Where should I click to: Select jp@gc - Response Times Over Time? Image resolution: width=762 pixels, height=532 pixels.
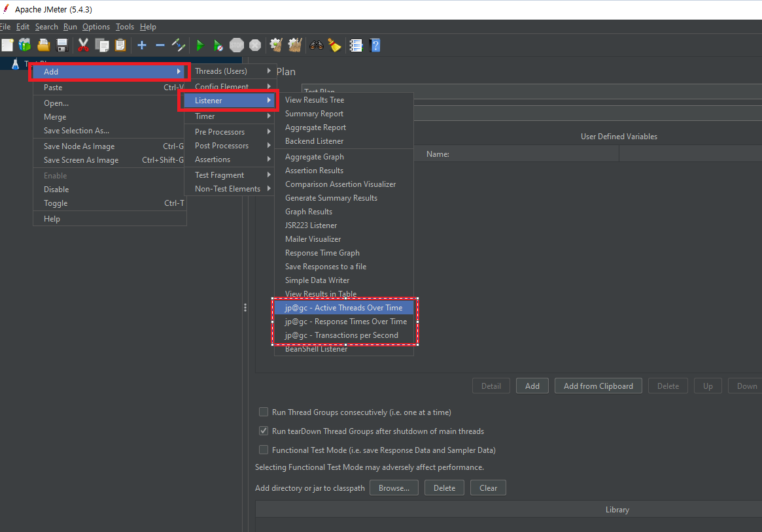[344, 322]
